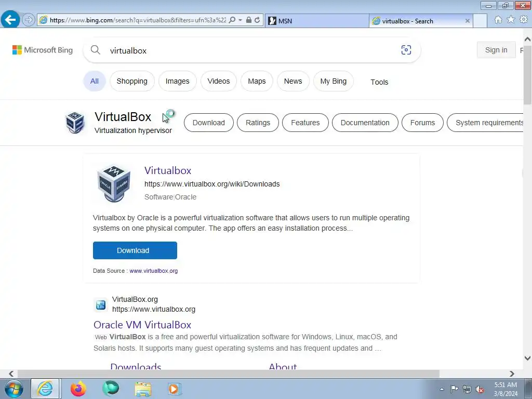This screenshot has height=399, width=532.
Task: Switch to Images results
Action: [x=178, y=81]
